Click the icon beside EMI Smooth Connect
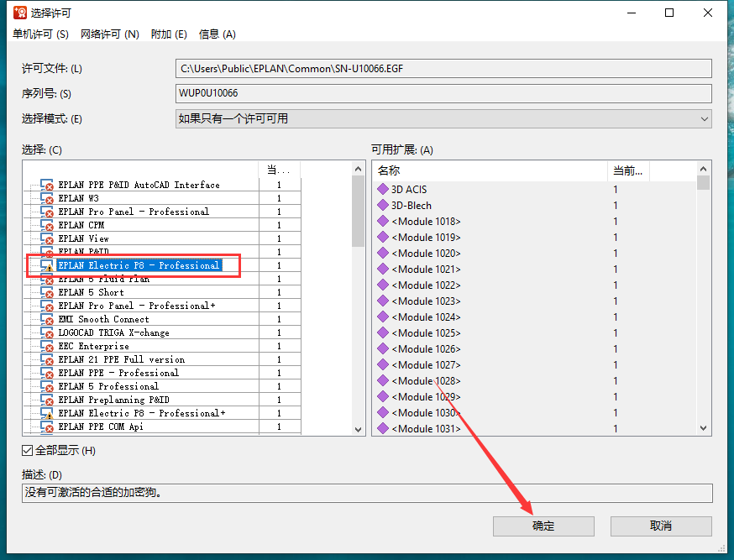The width and height of the screenshot is (734, 560). click(x=47, y=320)
